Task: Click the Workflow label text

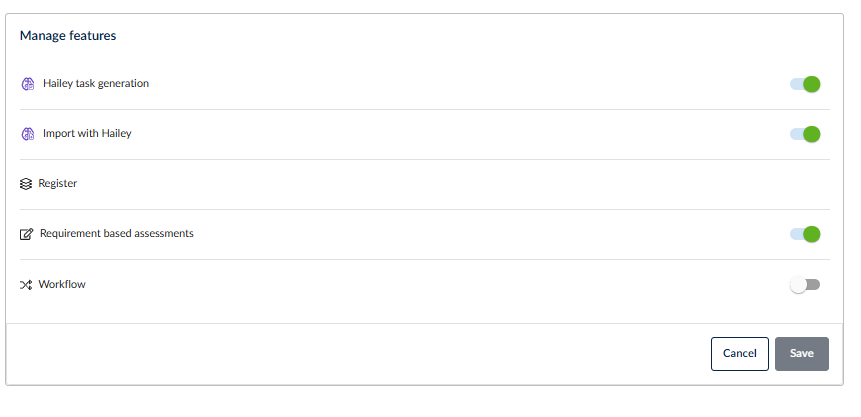Action: [x=62, y=285]
